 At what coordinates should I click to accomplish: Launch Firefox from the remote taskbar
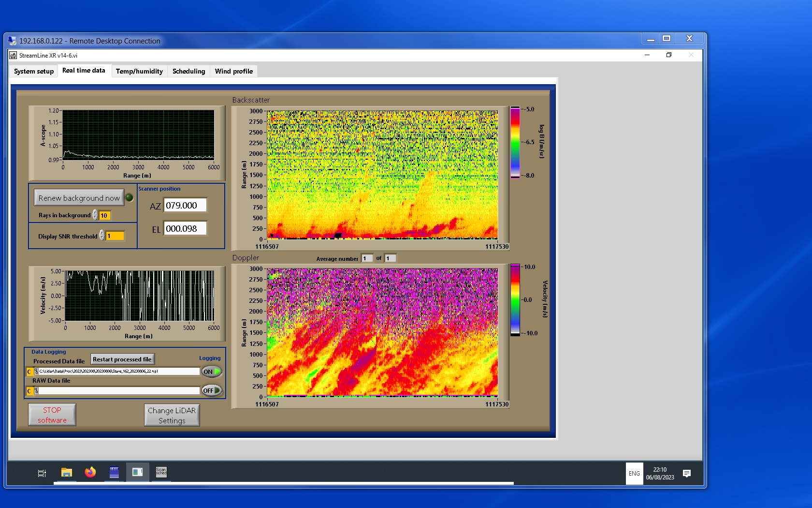click(x=90, y=473)
